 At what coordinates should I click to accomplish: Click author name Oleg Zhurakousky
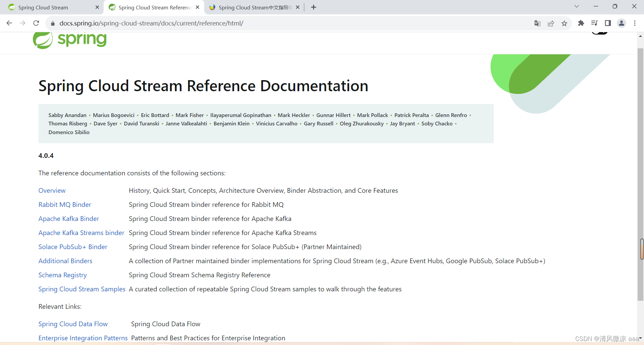(362, 123)
